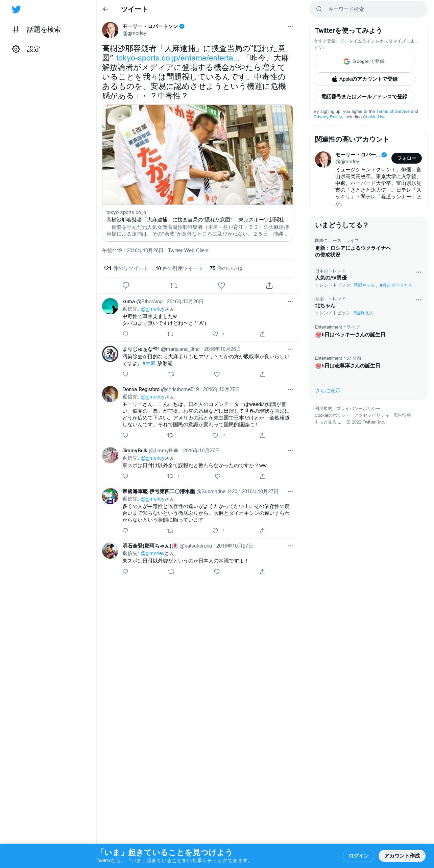Image resolution: width=434 pixels, height=868 pixels.
Task: Open the tokyo-sports.co.jp link in tweet
Action: click(177, 58)
